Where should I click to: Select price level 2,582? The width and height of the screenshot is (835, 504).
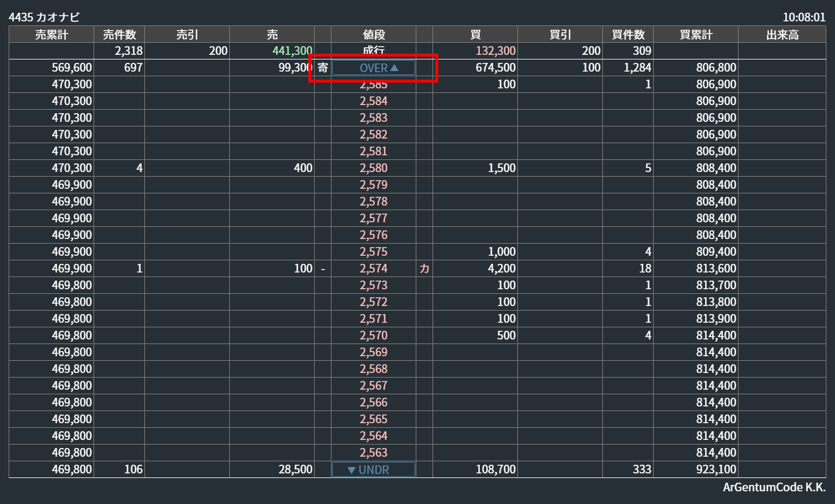[x=374, y=135]
